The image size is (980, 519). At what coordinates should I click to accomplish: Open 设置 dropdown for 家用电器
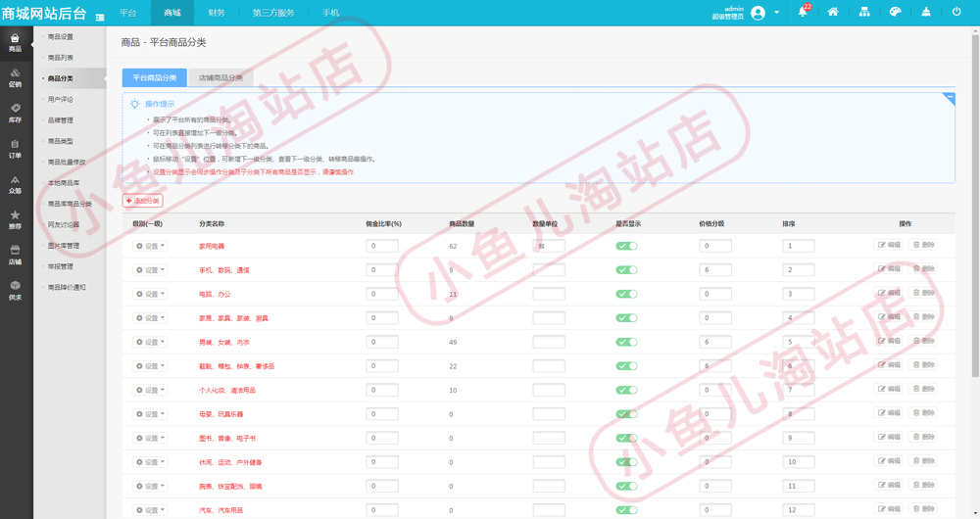[x=150, y=246]
